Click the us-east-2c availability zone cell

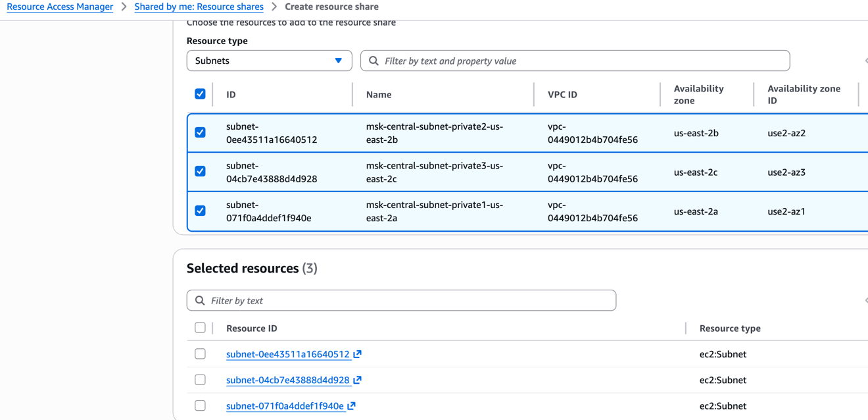(x=696, y=172)
